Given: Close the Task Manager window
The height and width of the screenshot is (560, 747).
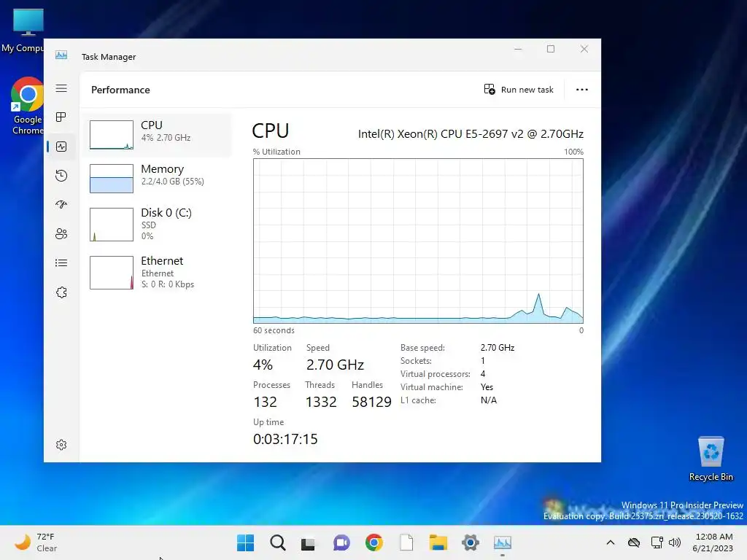Looking at the screenshot, I should pyautogui.click(x=584, y=49).
